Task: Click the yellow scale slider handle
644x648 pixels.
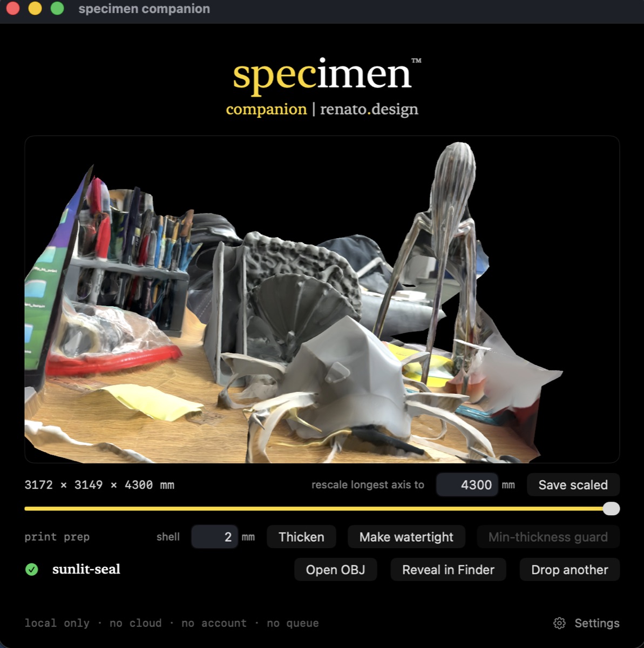Action: (611, 509)
